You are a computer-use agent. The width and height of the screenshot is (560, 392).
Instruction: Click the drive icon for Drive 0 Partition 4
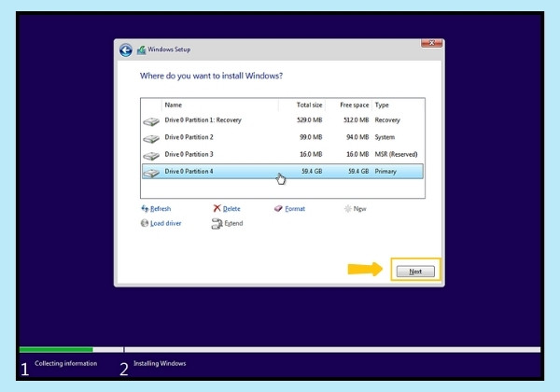click(151, 173)
